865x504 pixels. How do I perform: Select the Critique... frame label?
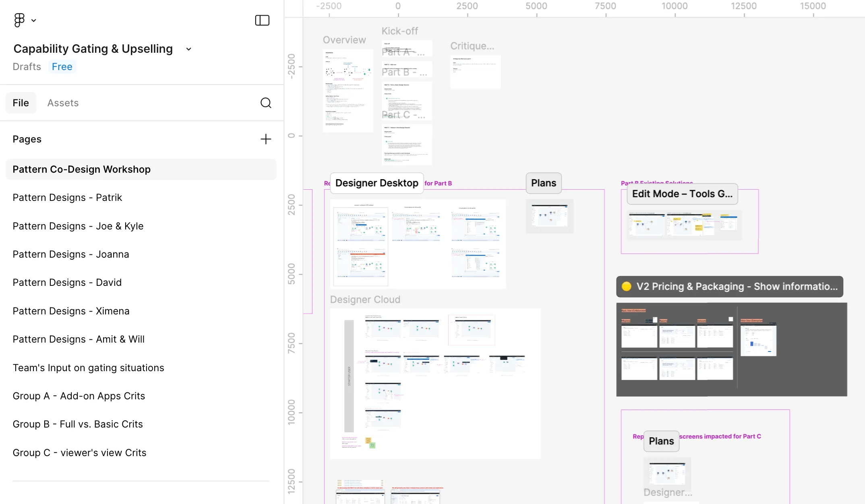(x=472, y=46)
